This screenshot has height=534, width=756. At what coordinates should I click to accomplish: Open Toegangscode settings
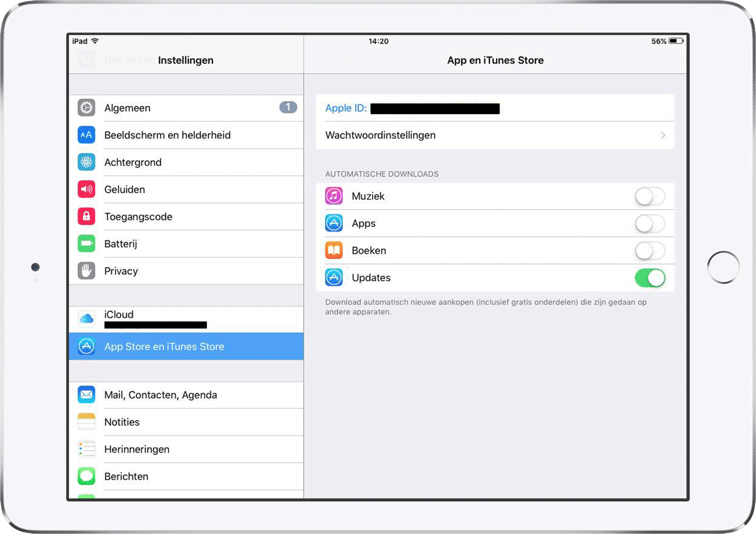pyautogui.click(x=186, y=216)
